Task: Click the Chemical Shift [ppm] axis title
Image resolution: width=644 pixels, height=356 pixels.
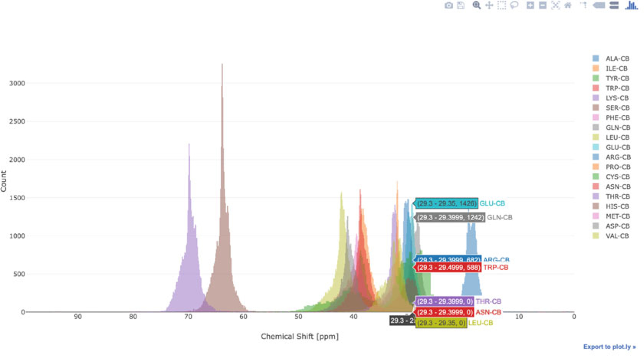Action: point(299,336)
